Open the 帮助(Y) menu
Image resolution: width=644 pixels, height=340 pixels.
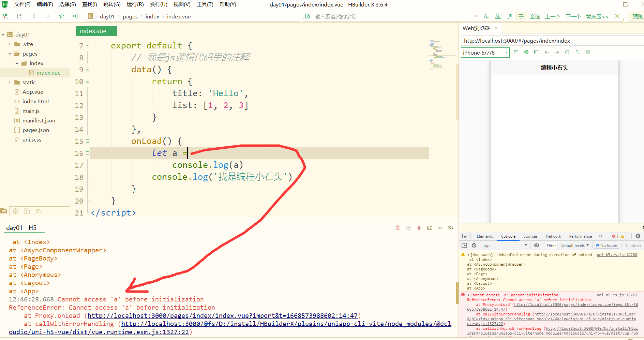(x=228, y=4)
